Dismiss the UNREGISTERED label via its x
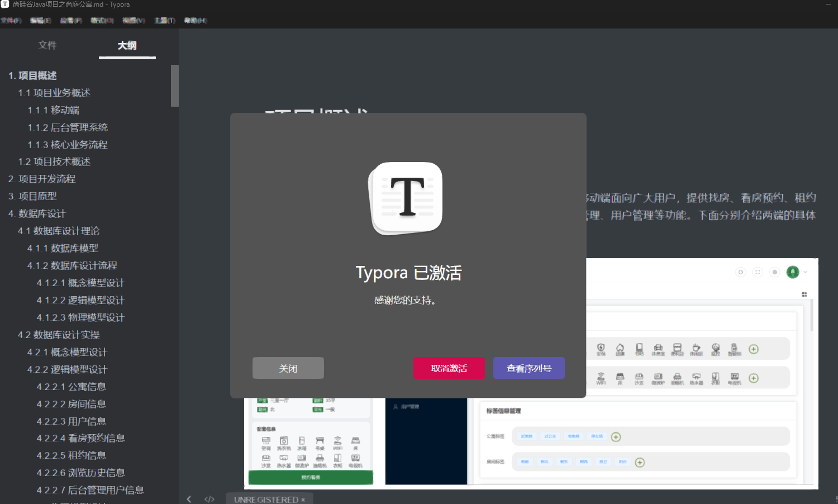Screen dimensions: 838x504 coord(303,500)
